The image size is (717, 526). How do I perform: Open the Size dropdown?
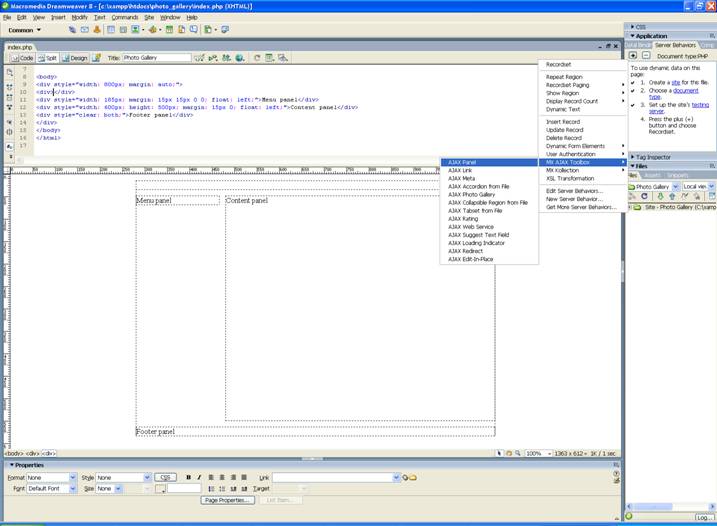(118, 489)
